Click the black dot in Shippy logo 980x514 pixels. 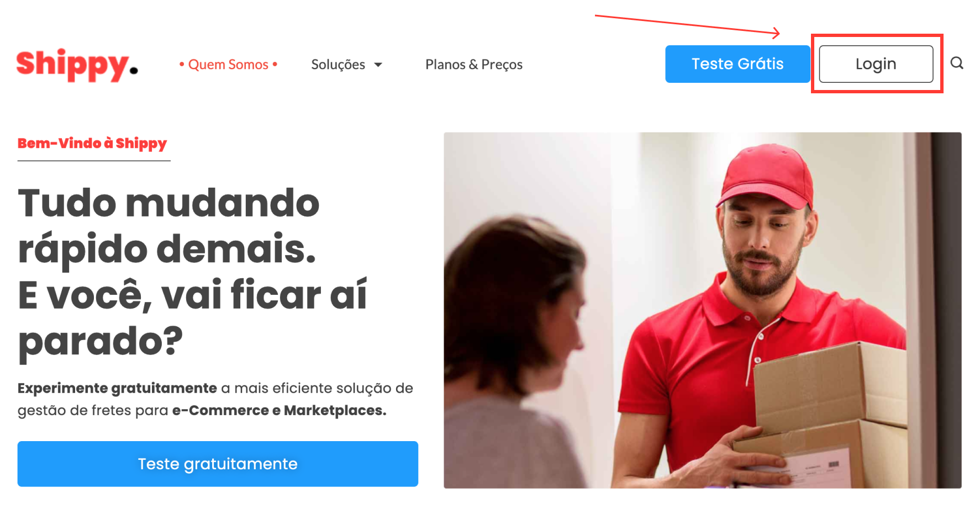point(134,70)
